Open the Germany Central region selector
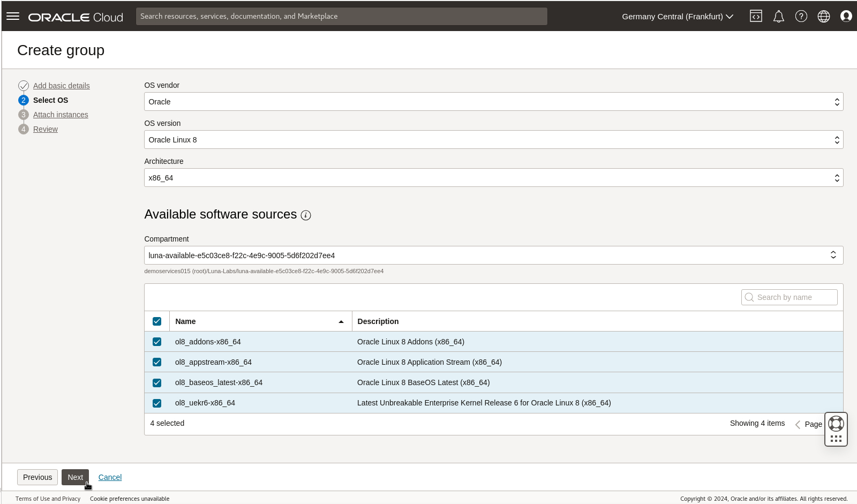 tap(677, 16)
